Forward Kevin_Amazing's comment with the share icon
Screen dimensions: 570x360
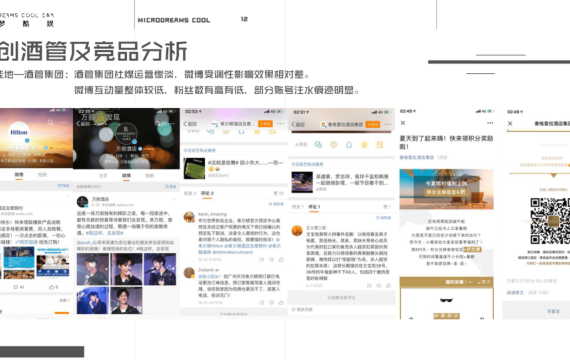tap(261, 259)
